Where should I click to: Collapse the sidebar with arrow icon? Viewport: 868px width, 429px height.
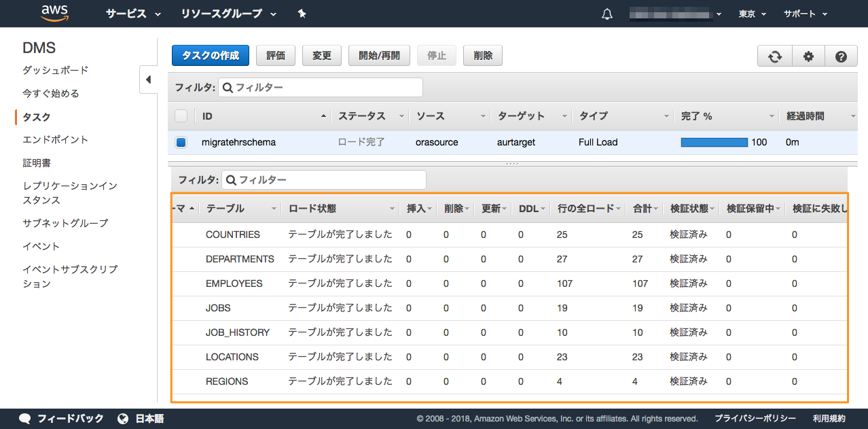click(148, 80)
